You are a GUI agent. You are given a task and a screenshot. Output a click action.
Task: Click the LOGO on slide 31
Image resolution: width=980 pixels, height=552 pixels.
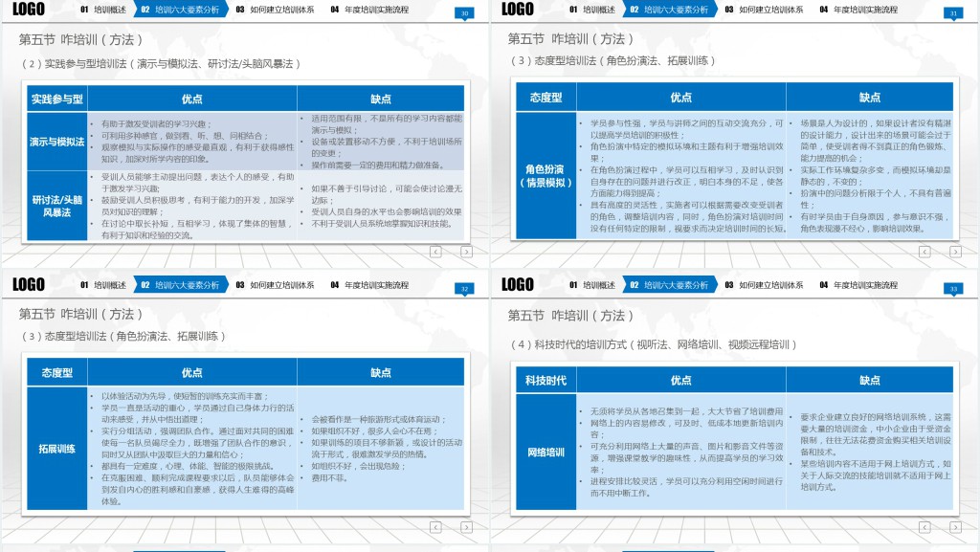518,10
